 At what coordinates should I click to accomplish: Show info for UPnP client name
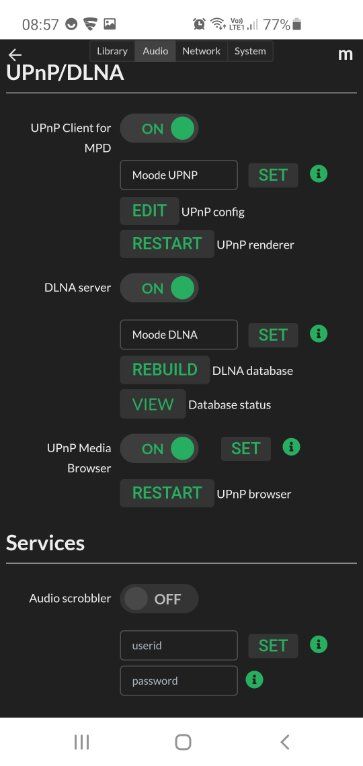point(319,173)
